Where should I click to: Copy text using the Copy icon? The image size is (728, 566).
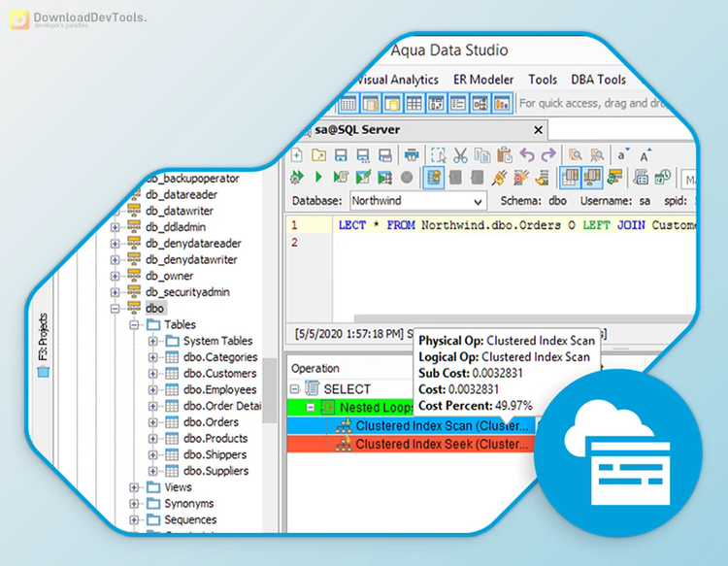(482, 155)
